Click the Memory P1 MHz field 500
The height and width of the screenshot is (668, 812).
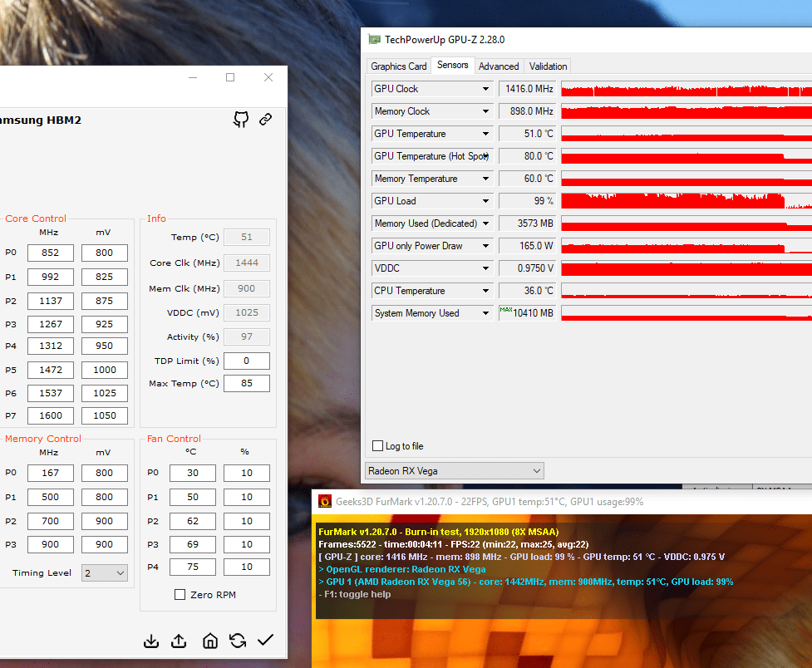coord(50,497)
